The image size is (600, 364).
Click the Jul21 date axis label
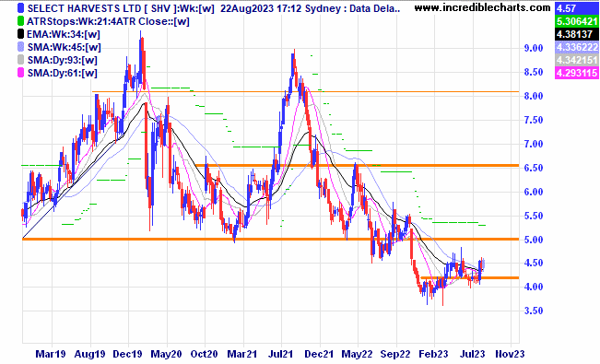pos(281,354)
